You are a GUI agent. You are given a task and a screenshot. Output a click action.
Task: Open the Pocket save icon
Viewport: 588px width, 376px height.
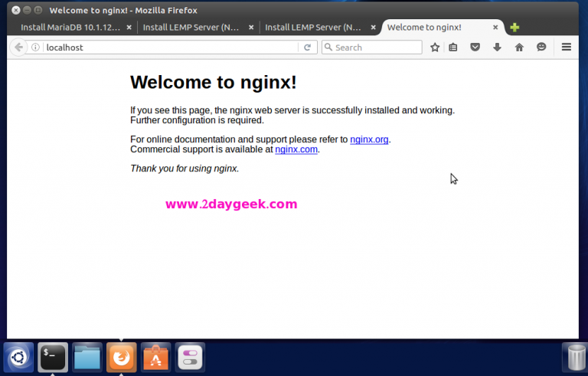[475, 47]
